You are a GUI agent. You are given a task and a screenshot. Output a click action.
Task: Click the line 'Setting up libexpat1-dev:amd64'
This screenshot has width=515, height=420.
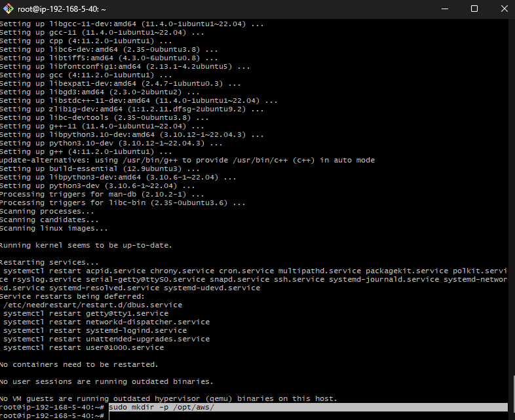tap(120, 84)
